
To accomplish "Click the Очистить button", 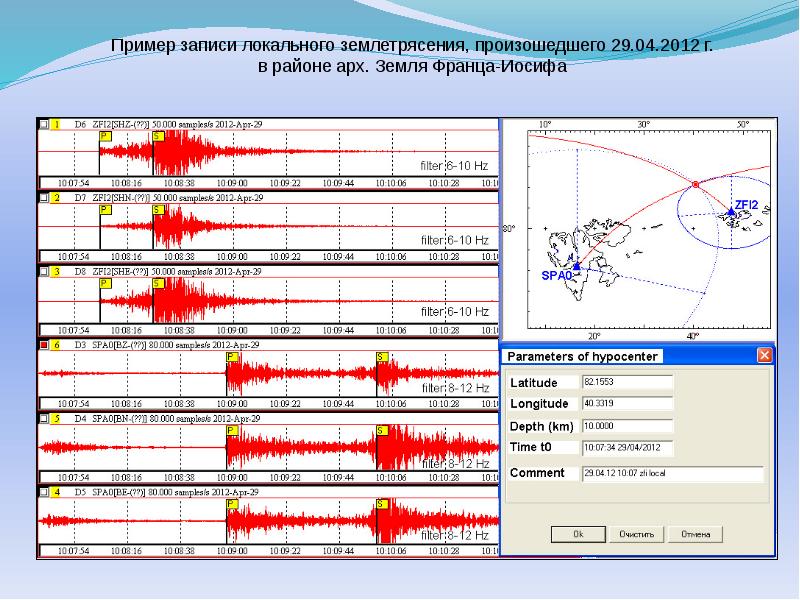I will point(636,534).
